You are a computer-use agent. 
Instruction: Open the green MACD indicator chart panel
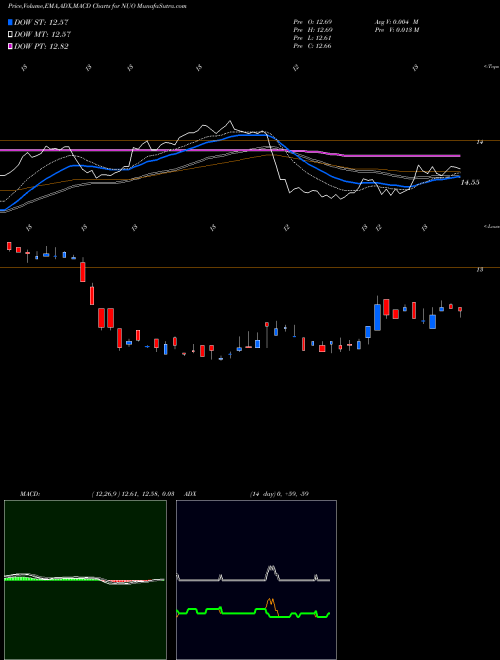click(85, 580)
